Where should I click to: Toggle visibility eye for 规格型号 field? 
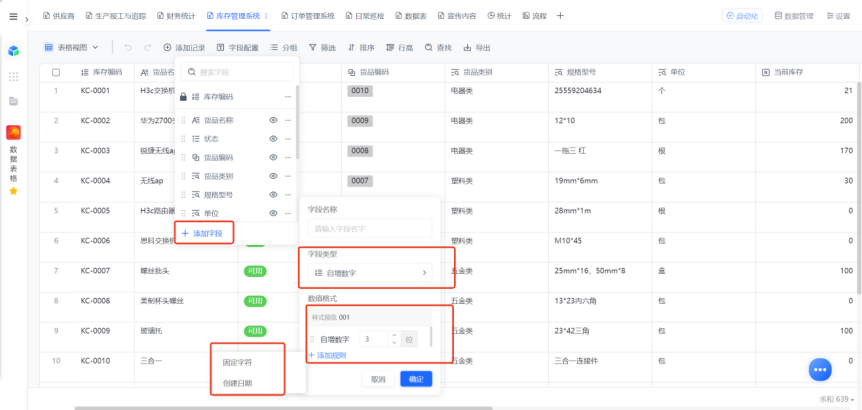coord(273,195)
